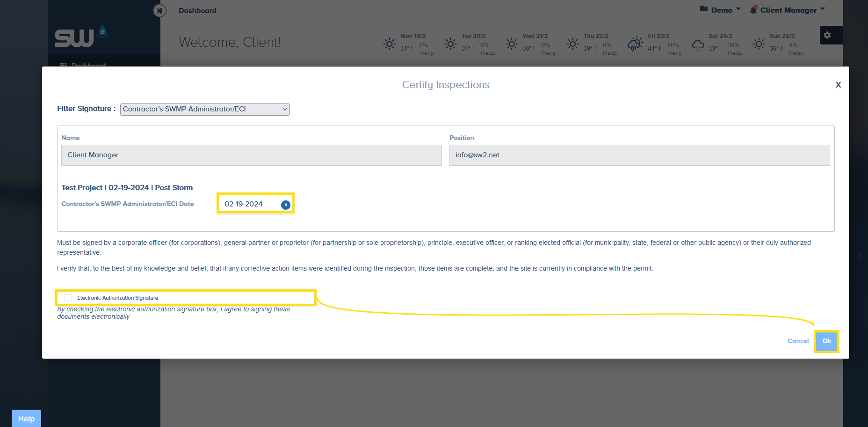Check the Electronic Authorization Signature box

[68, 298]
